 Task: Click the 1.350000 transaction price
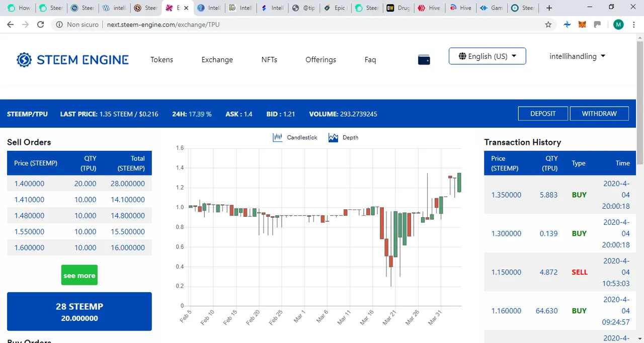tap(506, 195)
